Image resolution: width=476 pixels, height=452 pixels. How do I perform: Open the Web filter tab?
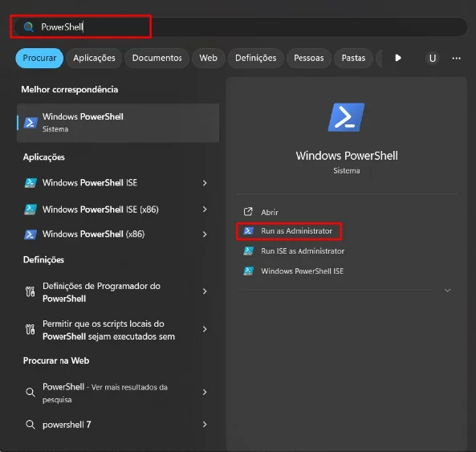[x=208, y=58]
